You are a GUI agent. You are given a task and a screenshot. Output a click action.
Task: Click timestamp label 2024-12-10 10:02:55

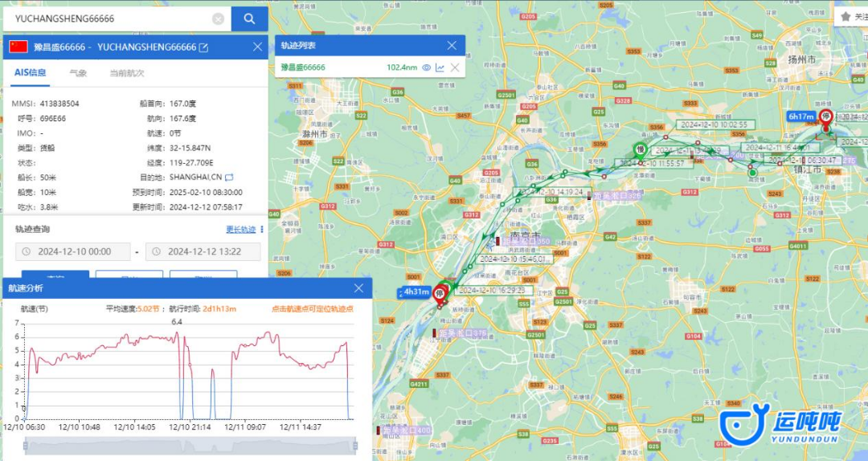point(714,125)
